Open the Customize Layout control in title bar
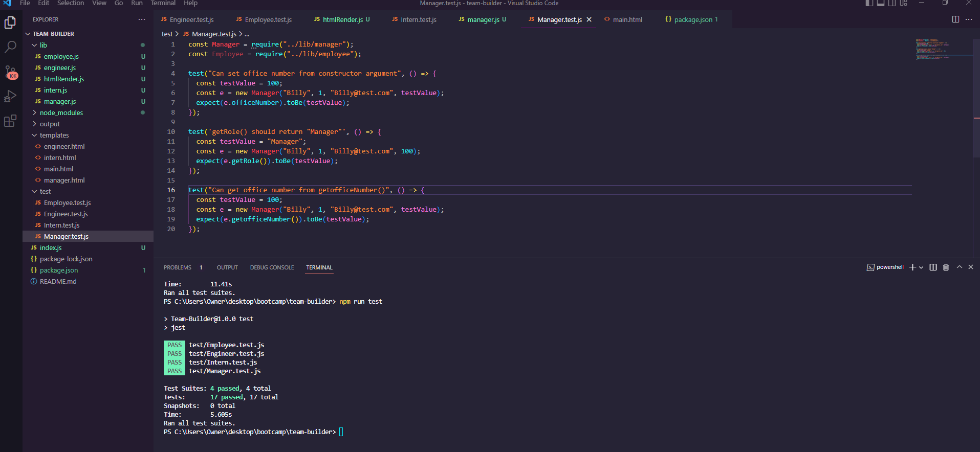 [904, 3]
